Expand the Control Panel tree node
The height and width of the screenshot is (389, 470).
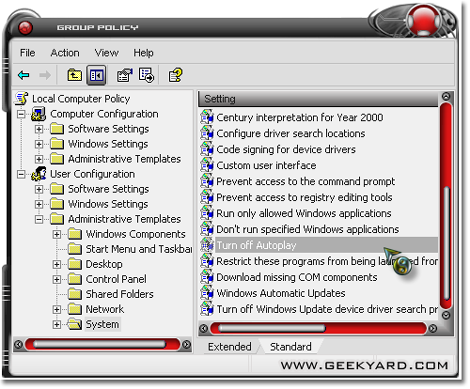pyautogui.click(x=57, y=279)
